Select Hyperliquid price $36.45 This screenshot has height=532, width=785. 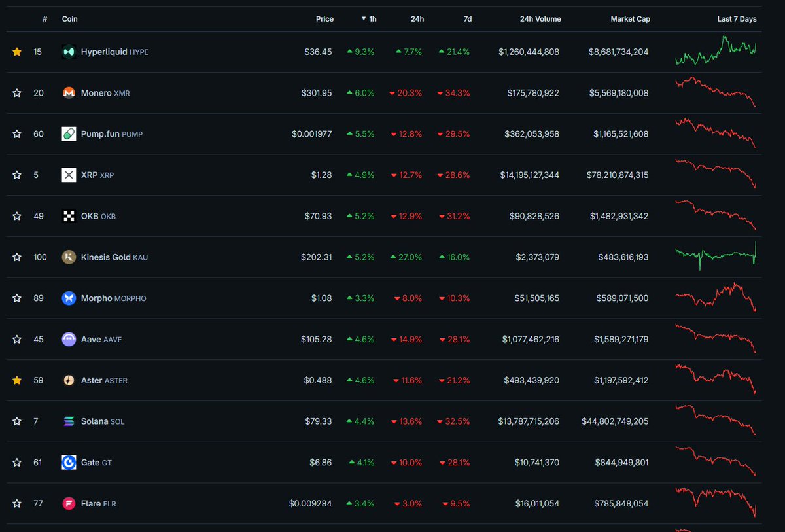point(318,52)
